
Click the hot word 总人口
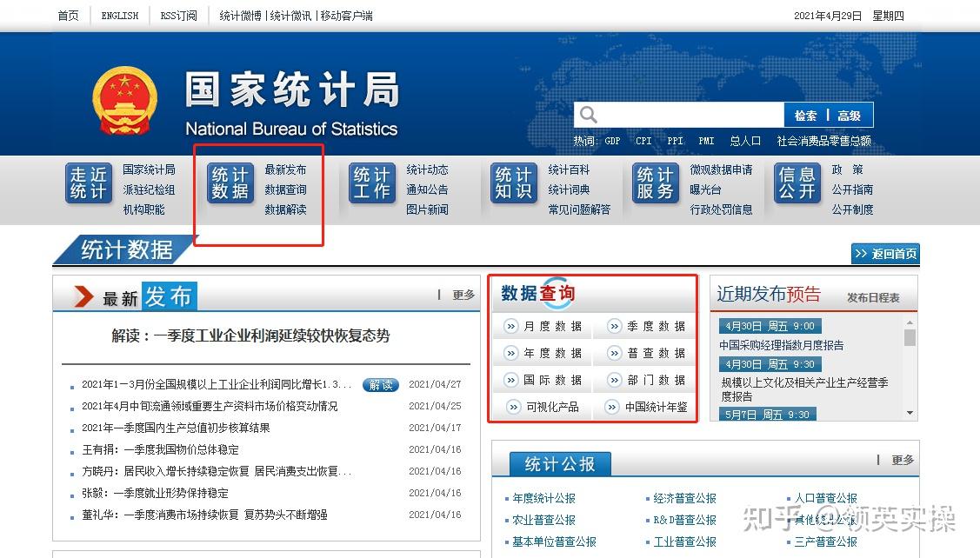pyautogui.click(x=745, y=141)
